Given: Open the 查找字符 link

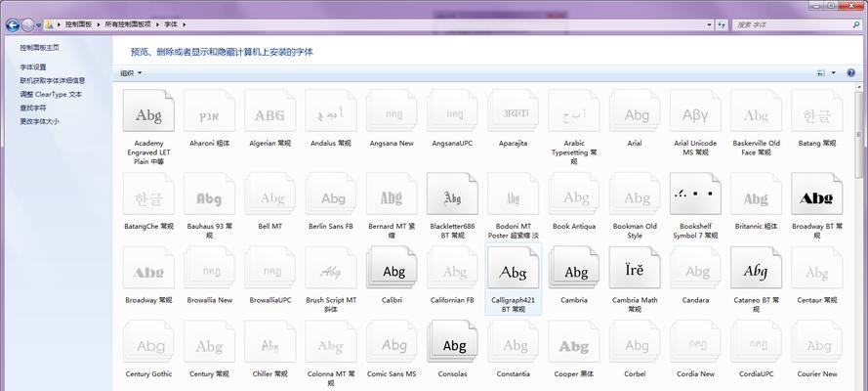Looking at the screenshot, I should 33,108.
